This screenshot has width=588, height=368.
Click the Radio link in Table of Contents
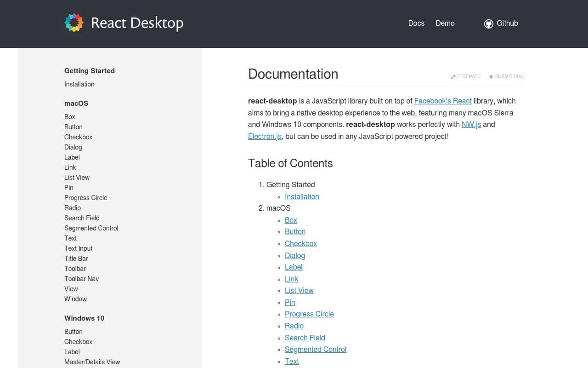[294, 326]
